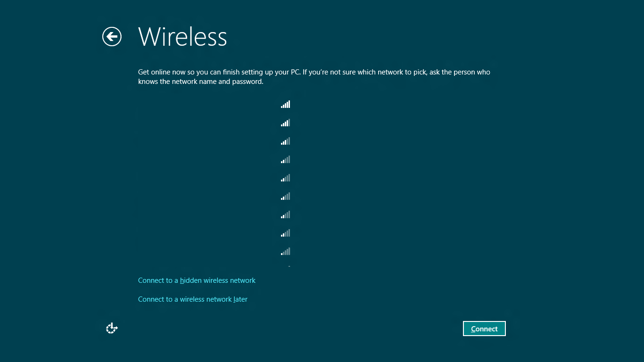This screenshot has height=362, width=644.
Task: Connect to a hidden wireless network
Action: 197,280
